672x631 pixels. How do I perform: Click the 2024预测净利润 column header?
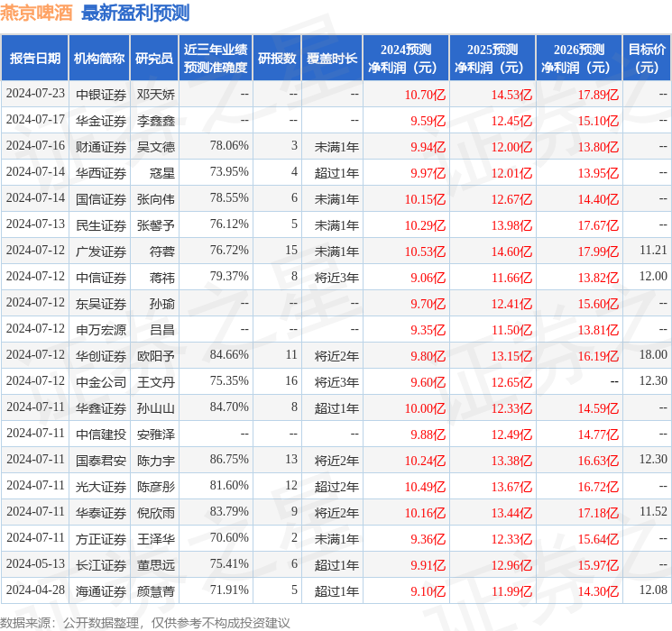tap(406, 59)
